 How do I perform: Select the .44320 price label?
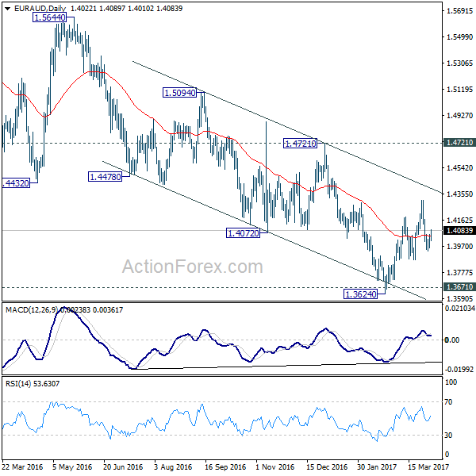point(16,183)
